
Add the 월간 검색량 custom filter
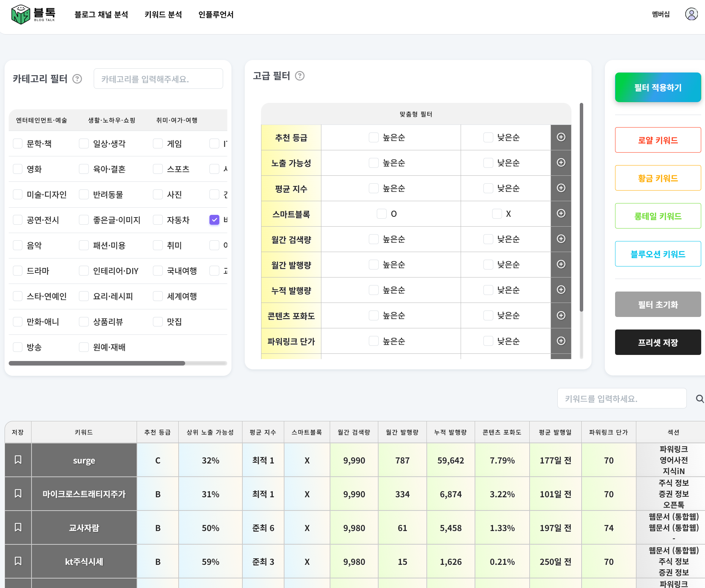[561, 239]
